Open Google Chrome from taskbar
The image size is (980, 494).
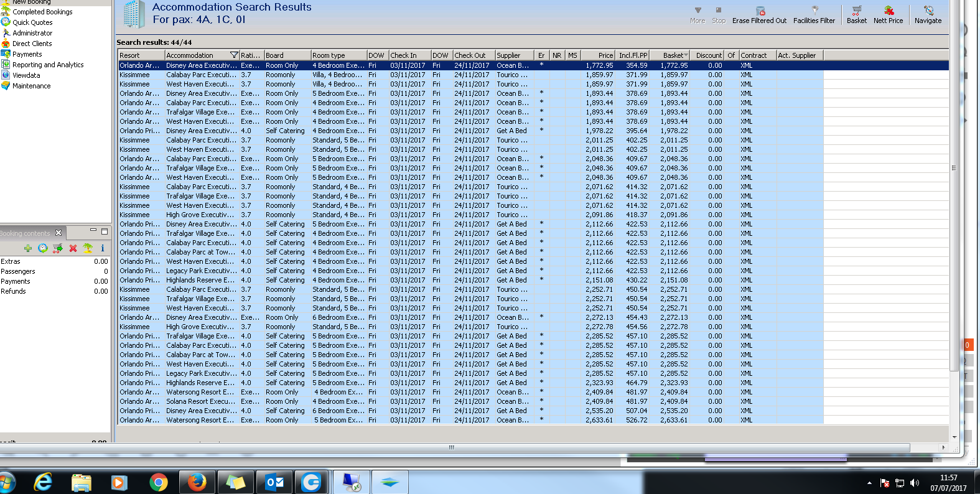[159, 482]
